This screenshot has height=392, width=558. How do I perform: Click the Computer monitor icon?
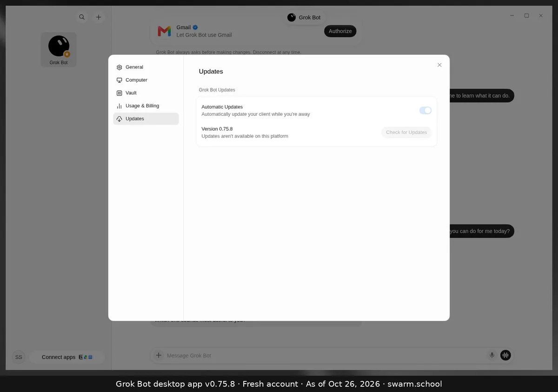click(x=120, y=80)
